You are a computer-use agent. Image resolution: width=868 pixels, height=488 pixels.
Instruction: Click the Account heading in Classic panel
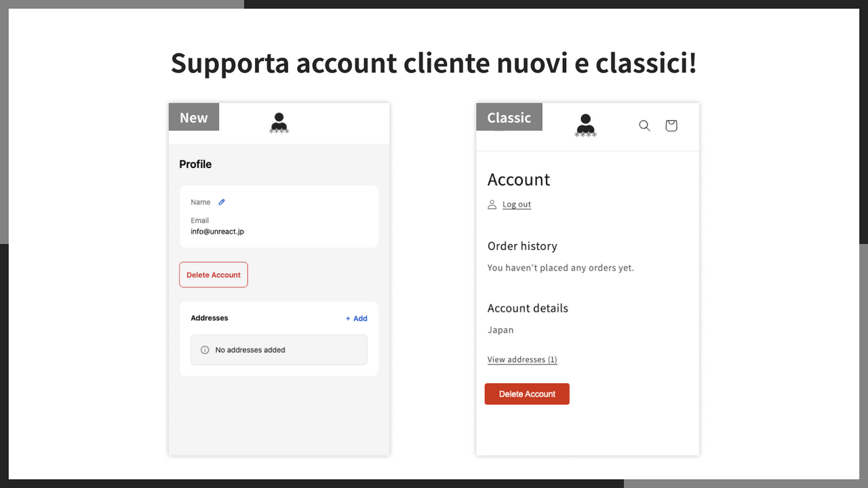519,180
